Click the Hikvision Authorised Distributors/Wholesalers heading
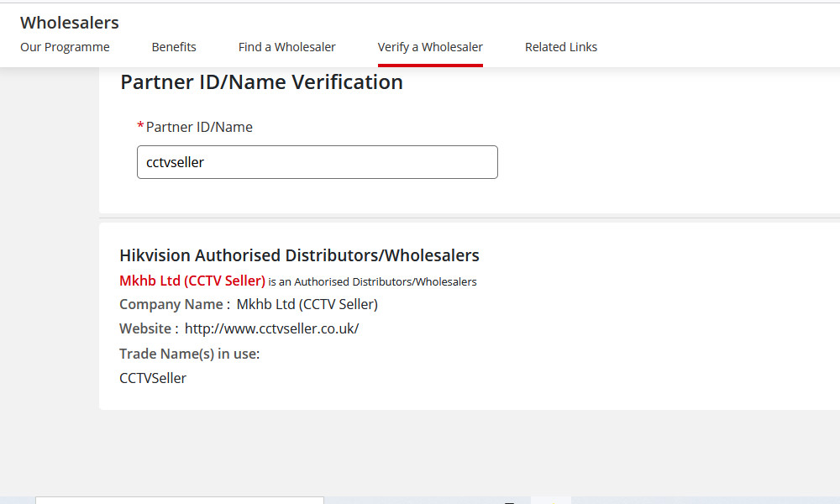This screenshot has width=840, height=504. tap(299, 255)
